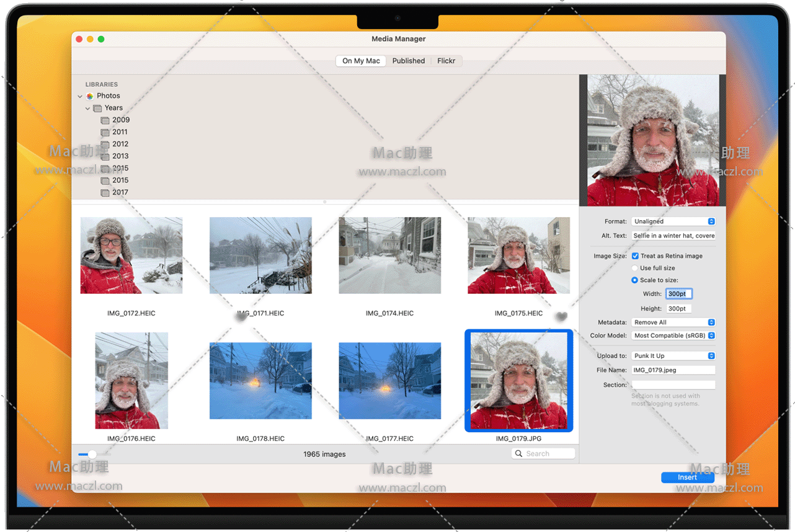
Task: Switch to the Published tab
Action: [409, 61]
